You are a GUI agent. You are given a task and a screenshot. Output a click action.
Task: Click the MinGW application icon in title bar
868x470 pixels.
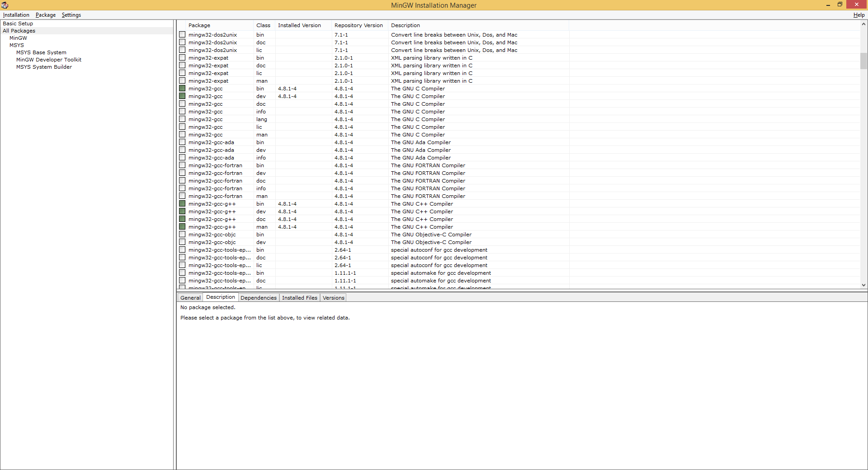5,5
